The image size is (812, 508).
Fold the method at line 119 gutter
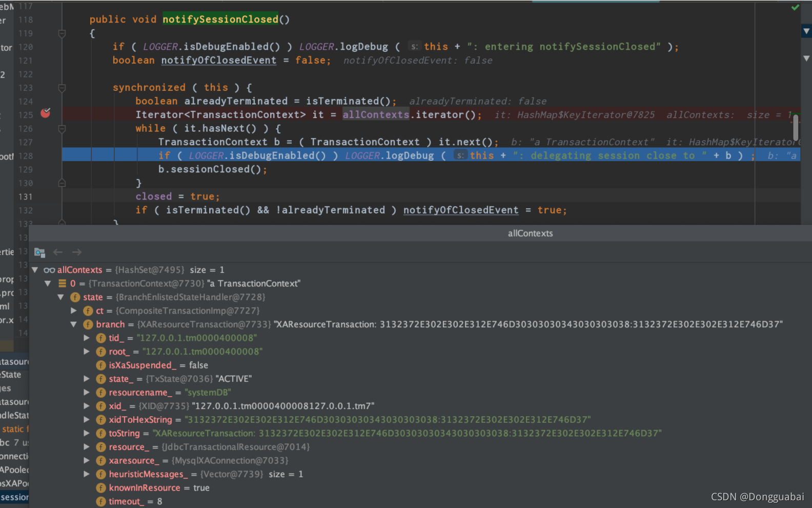(x=62, y=33)
